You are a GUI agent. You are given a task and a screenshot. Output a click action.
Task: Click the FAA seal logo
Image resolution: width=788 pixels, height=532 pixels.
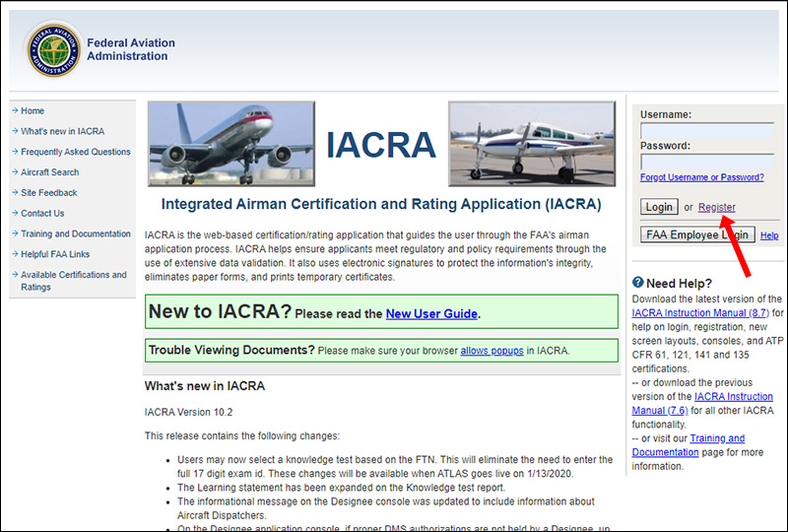[x=53, y=50]
